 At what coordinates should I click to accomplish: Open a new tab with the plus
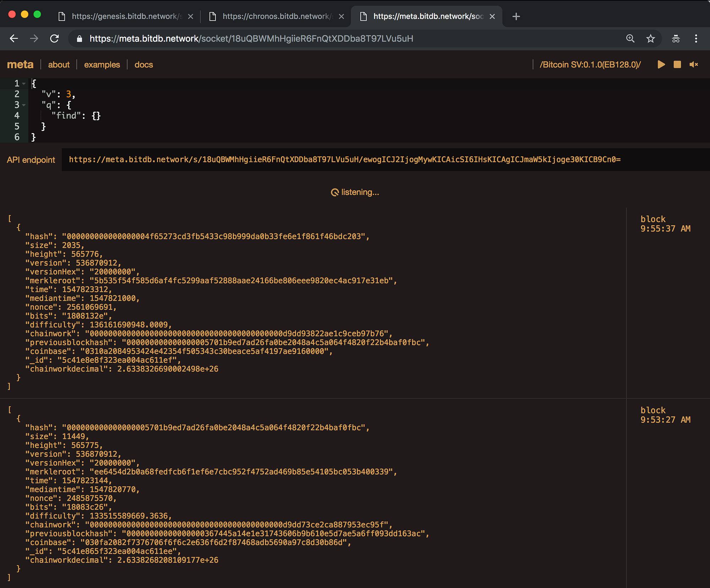click(x=516, y=16)
